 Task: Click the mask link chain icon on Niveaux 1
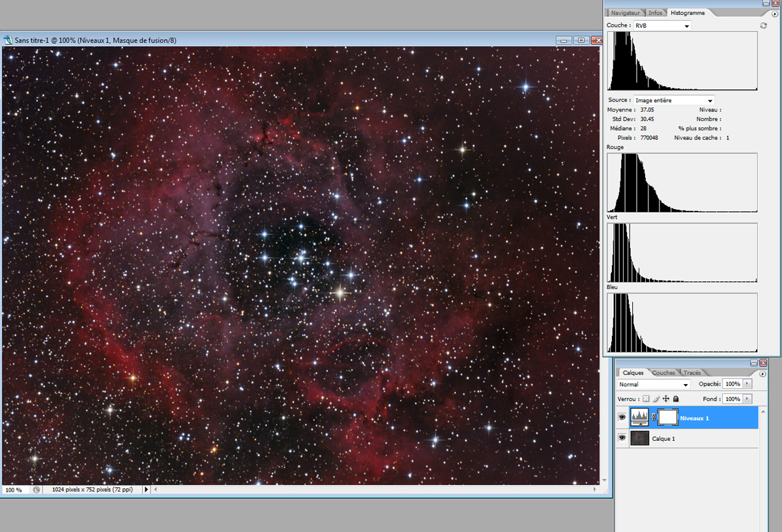click(654, 417)
